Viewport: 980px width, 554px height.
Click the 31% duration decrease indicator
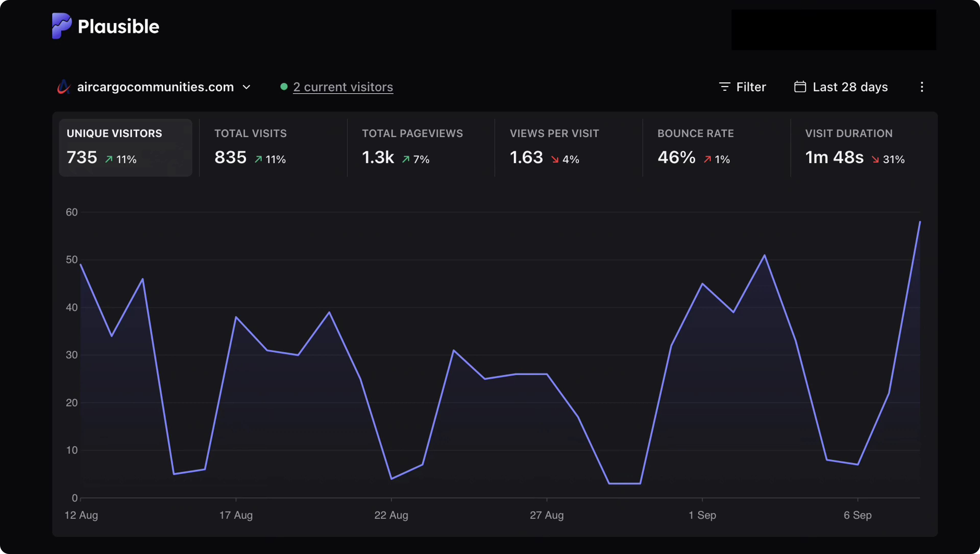click(x=888, y=159)
